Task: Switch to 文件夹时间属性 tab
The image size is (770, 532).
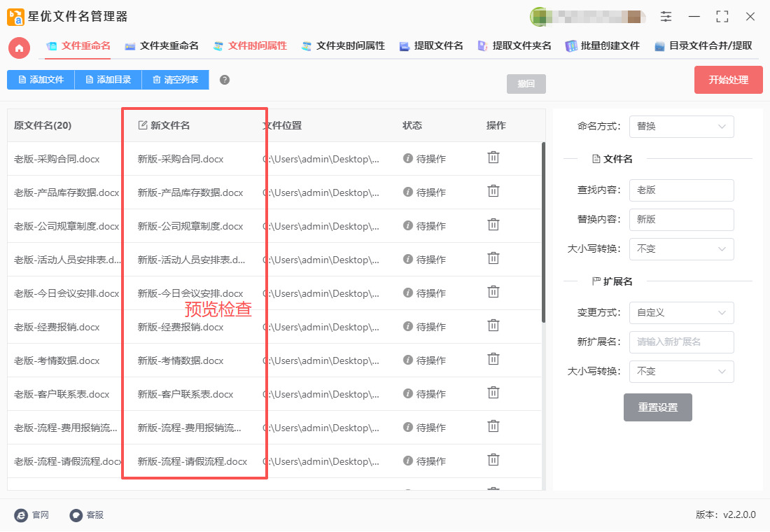Action: point(343,46)
